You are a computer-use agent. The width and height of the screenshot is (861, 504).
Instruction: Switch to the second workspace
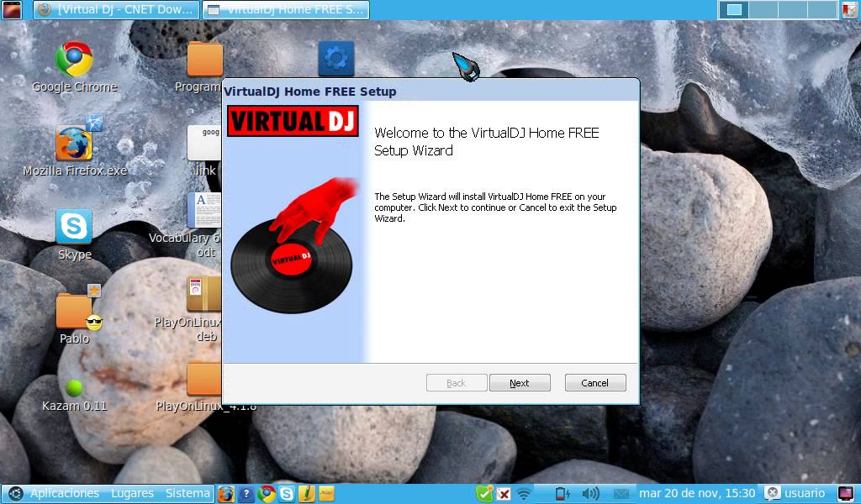click(x=763, y=9)
